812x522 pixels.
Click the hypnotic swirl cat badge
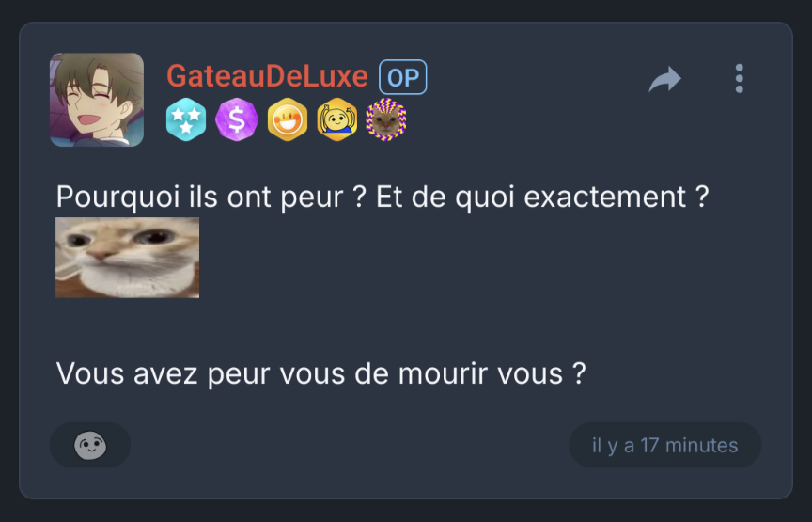pos(386,119)
